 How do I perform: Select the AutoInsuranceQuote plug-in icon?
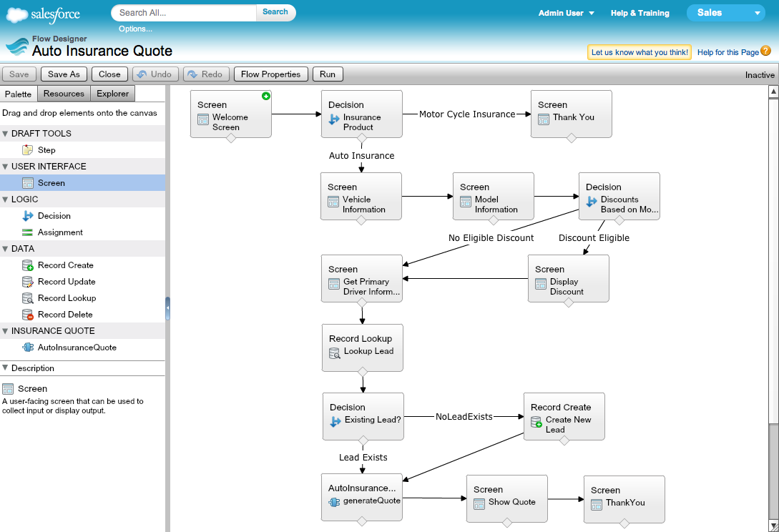tap(28, 348)
